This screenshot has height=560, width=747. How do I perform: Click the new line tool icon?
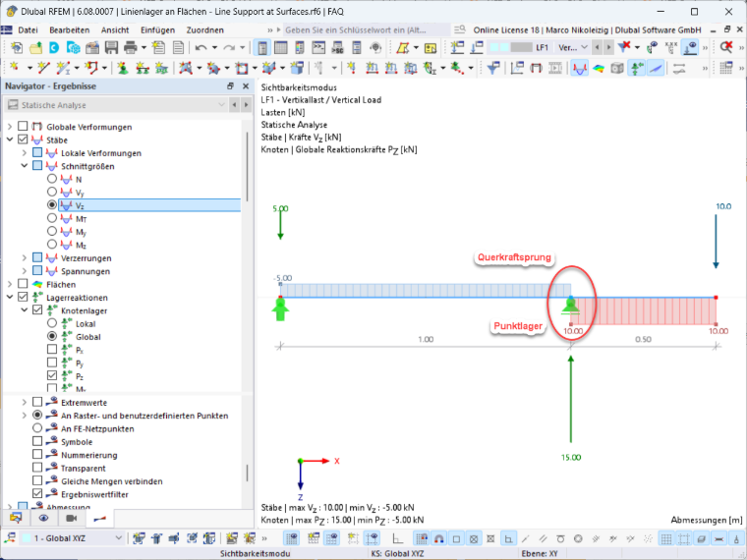tap(44, 69)
